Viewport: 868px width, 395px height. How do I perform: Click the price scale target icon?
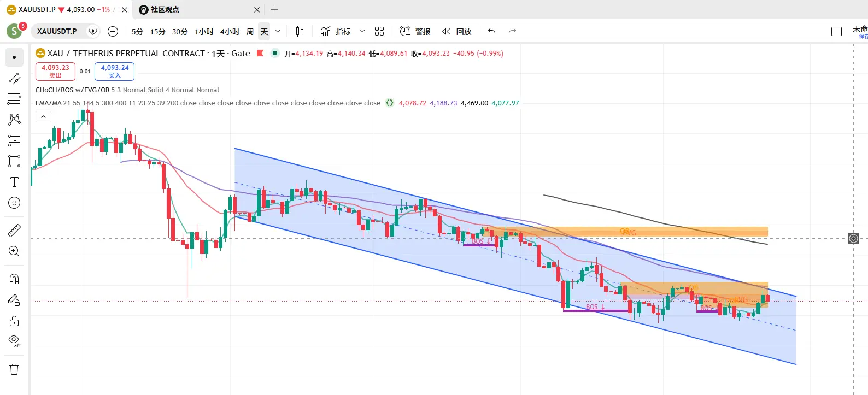coord(853,238)
